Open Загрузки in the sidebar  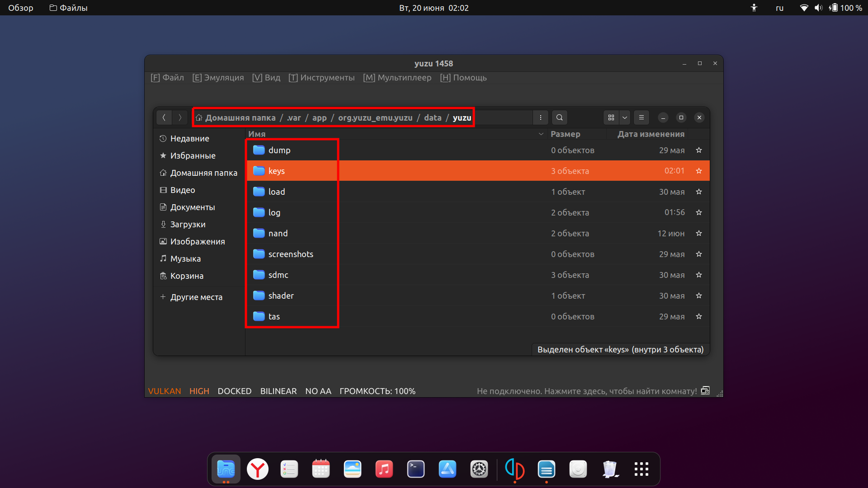point(199,224)
